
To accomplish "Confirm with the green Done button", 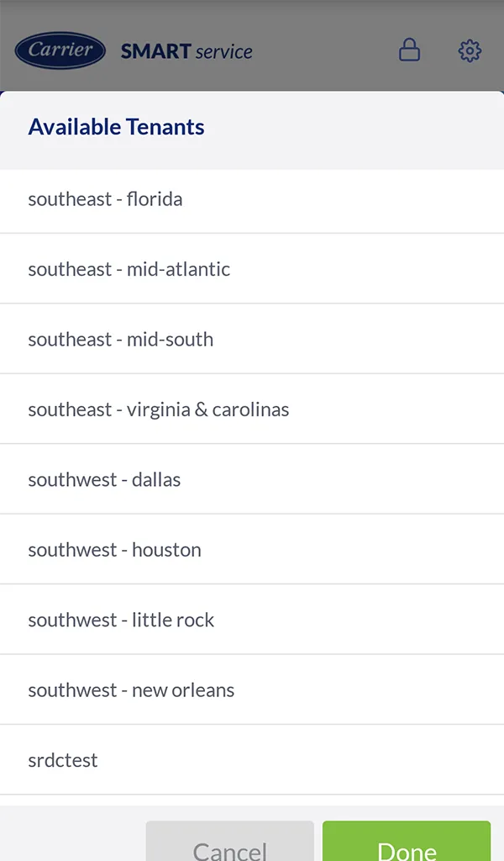I will point(407,841).
